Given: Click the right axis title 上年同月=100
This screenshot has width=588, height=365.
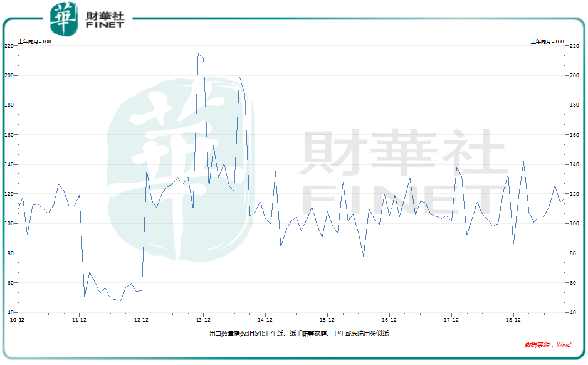Looking at the screenshot, I should click(x=547, y=41).
